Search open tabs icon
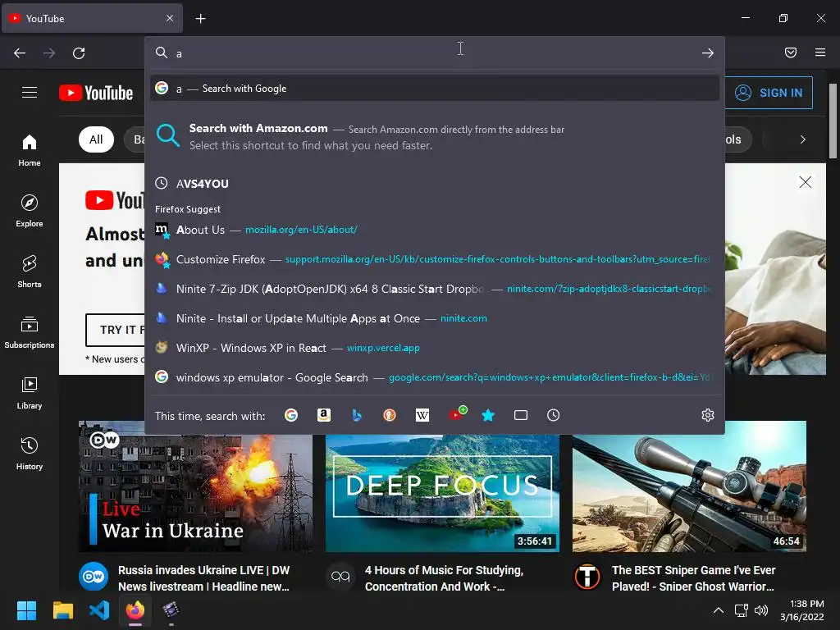The height and width of the screenshot is (630, 840). tap(521, 415)
